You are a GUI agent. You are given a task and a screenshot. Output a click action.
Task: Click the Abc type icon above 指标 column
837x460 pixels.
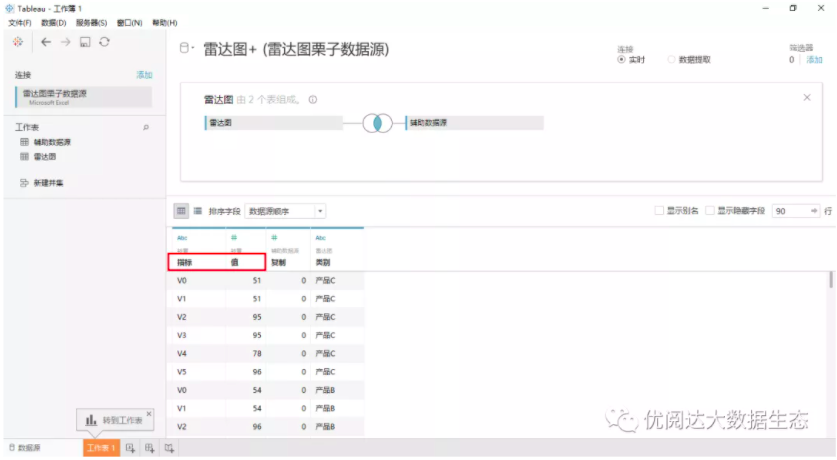[182, 238]
